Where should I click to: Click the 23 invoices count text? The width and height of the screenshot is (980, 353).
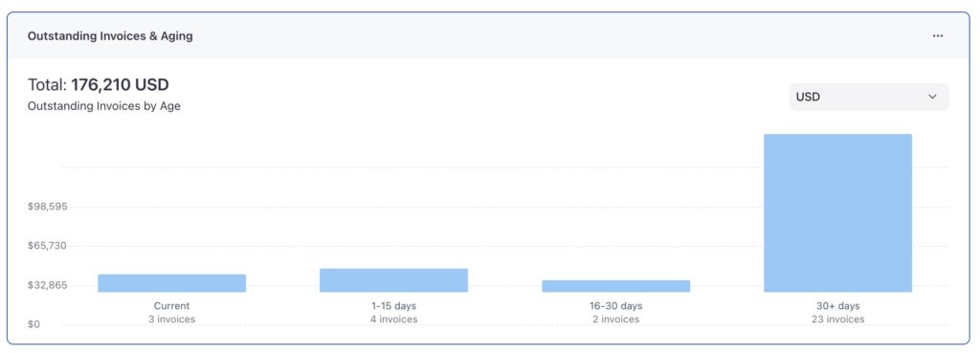pyautogui.click(x=837, y=320)
